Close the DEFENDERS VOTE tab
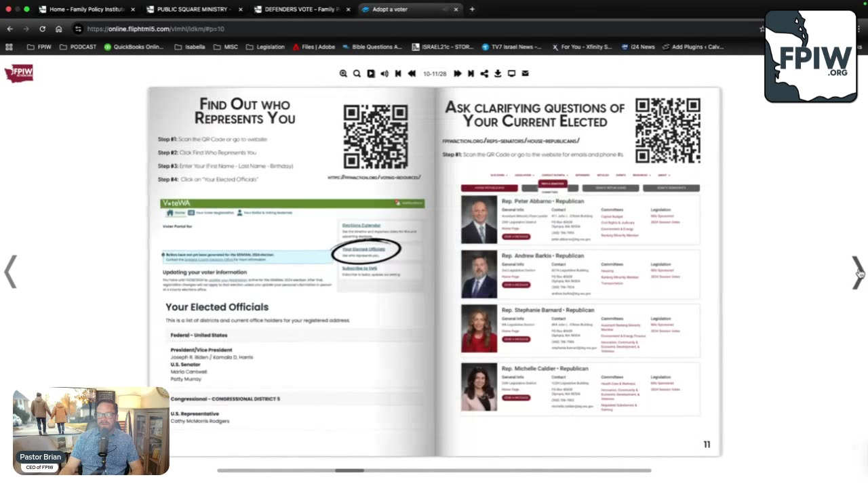This screenshot has width=868, height=488. [348, 9]
